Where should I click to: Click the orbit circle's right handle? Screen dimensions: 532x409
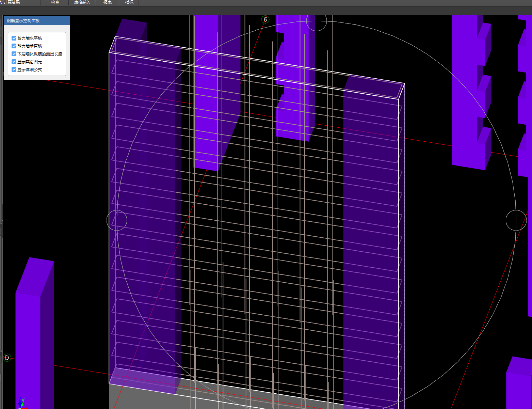[x=516, y=220]
